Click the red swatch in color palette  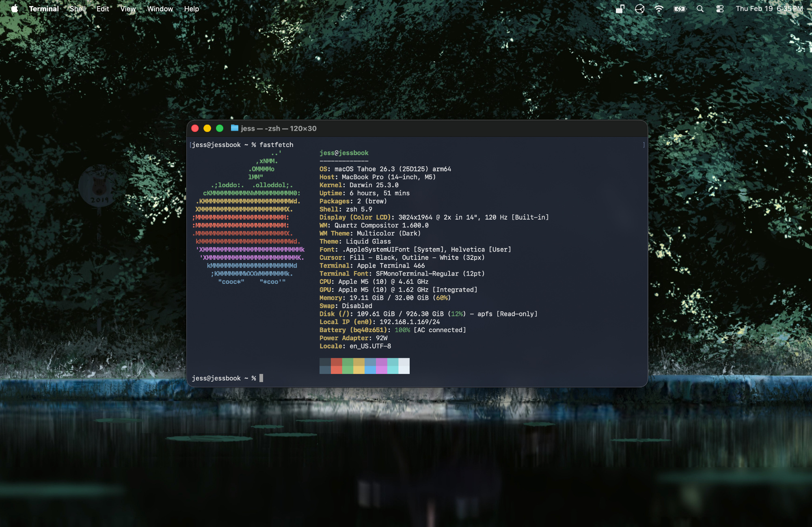tap(336, 366)
